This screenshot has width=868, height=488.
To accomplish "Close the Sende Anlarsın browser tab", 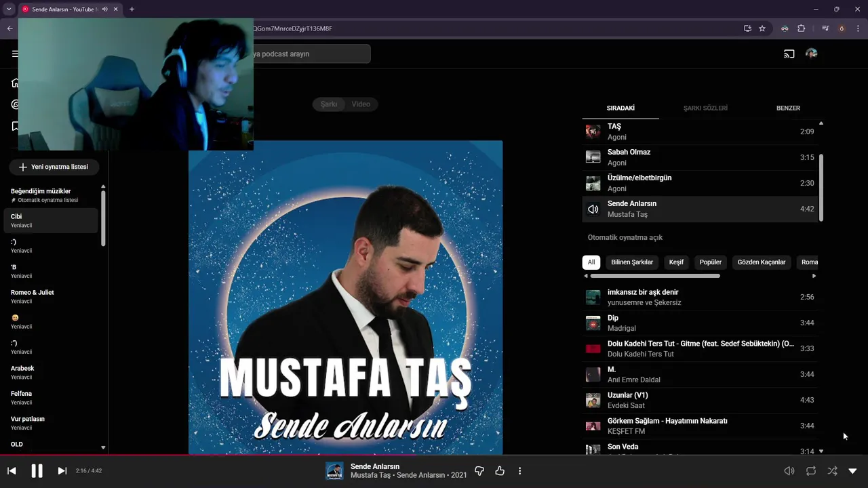I will pyautogui.click(x=116, y=9).
